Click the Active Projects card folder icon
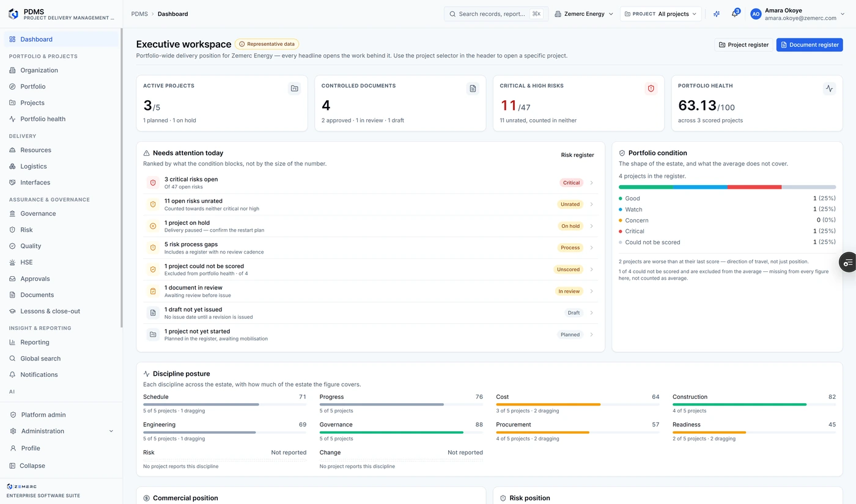This screenshot has width=856, height=504. [x=295, y=89]
